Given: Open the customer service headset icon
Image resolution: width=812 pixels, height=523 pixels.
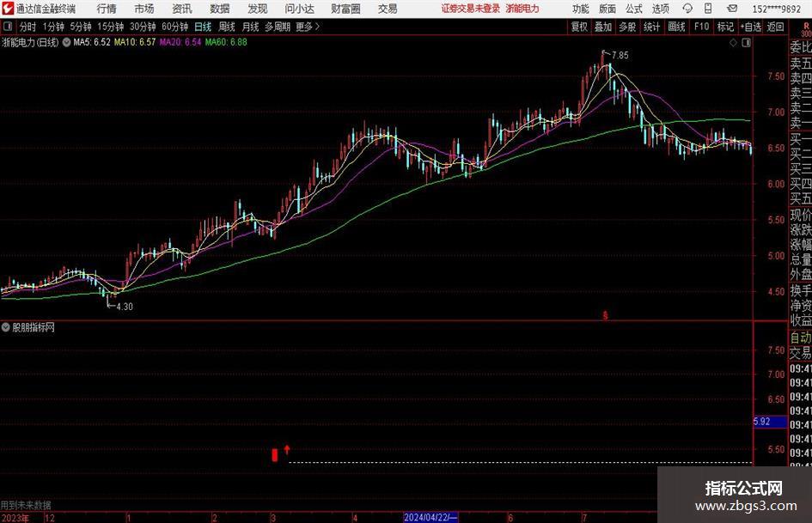Looking at the screenshot, I should tap(687, 9).
